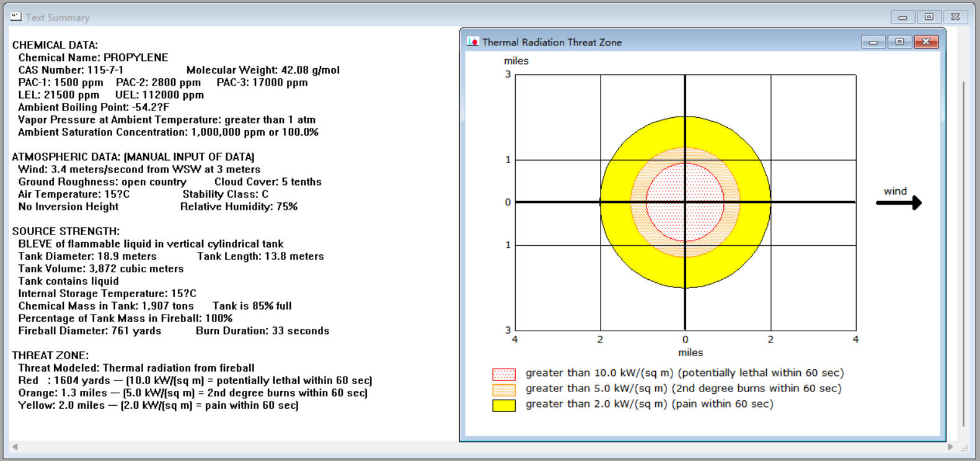Restore the Text Summary window
980x461 pixels.
pos(929,17)
